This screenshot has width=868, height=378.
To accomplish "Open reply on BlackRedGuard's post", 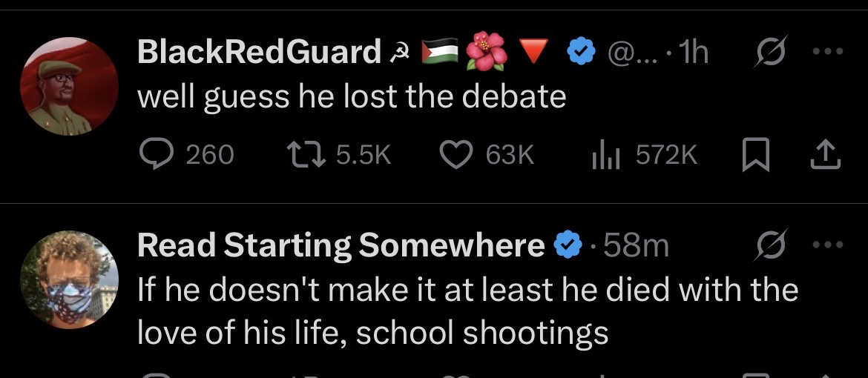I will pyautogui.click(x=155, y=155).
